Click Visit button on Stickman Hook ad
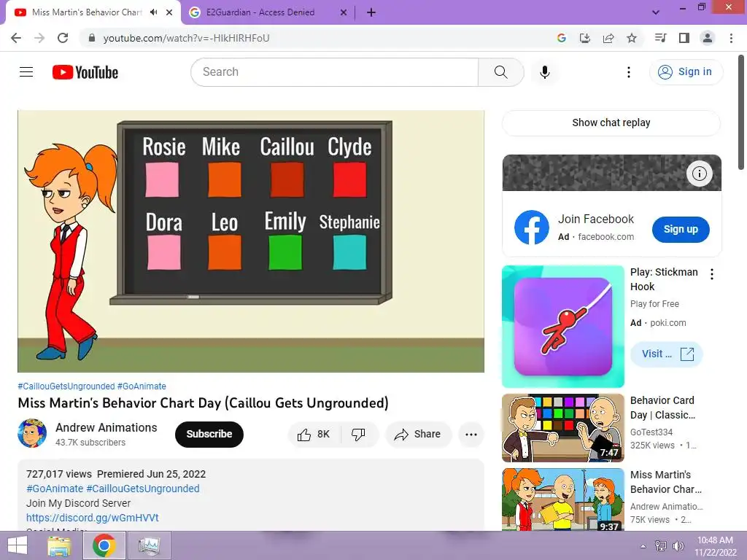This screenshot has height=560, width=747. pyautogui.click(x=667, y=354)
